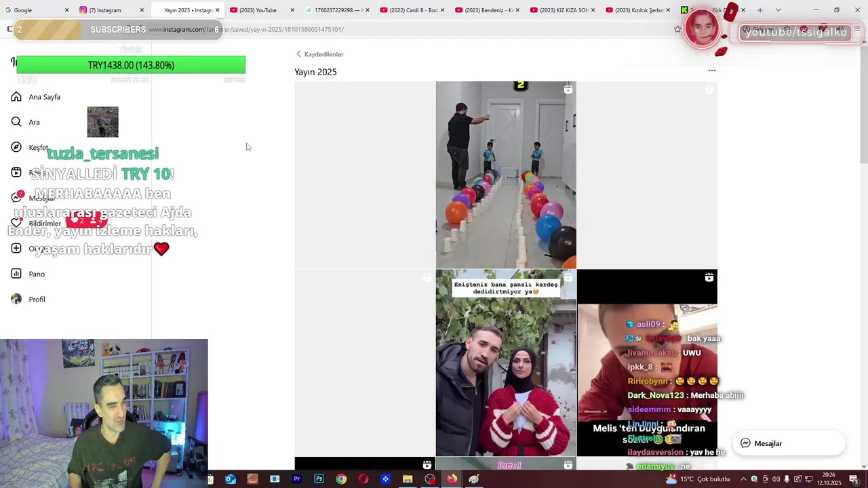Click the Yayın 2025 collection title
This screenshot has height=488, width=868.
click(315, 72)
